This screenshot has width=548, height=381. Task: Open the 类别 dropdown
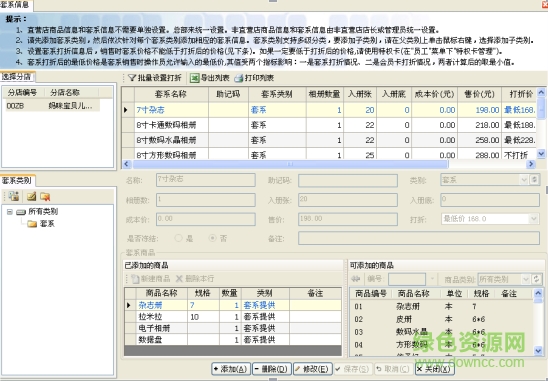[x=524, y=180]
